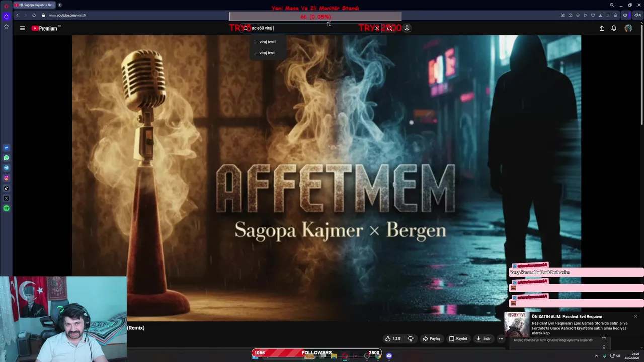Open the snapshot camera tool in toolbar
644x362 pixels.
[x=570, y=15]
